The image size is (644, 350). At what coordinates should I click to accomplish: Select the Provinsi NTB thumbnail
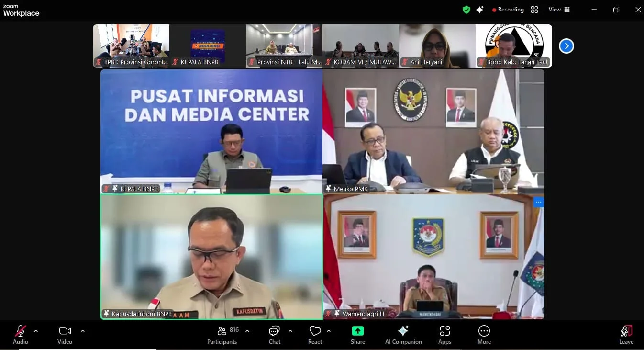(284, 46)
